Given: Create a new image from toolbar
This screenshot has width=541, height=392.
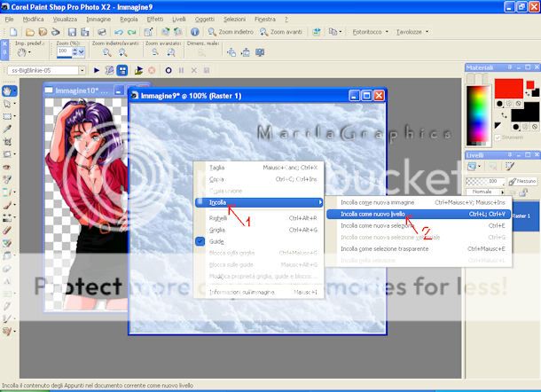Looking at the screenshot, I should coord(13,32).
